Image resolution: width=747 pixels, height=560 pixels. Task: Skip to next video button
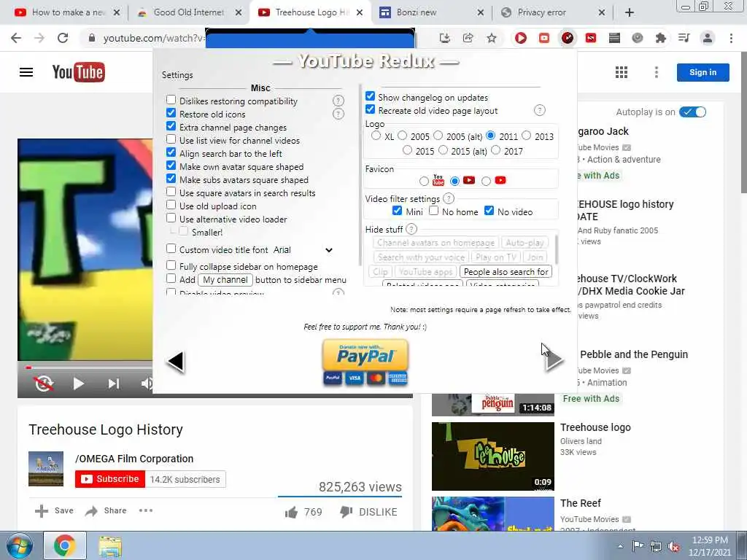[x=113, y=384]
